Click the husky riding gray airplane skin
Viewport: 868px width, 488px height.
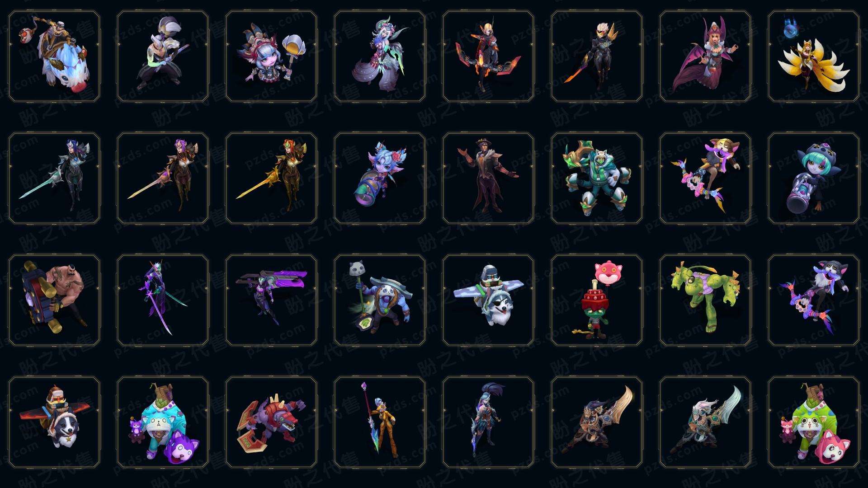[488, 300]
